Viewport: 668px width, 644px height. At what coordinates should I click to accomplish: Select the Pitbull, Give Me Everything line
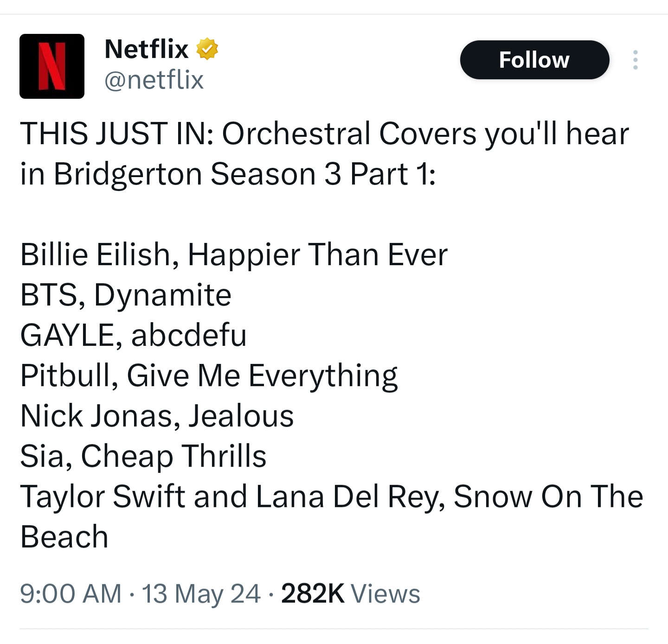click(209, 376)
